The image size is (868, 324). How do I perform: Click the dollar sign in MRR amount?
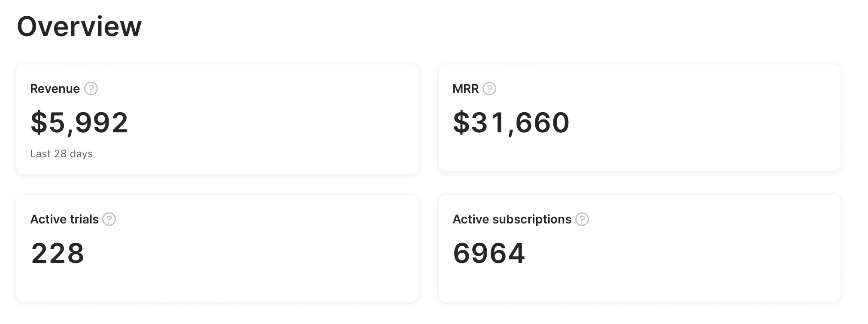[461, 123]
